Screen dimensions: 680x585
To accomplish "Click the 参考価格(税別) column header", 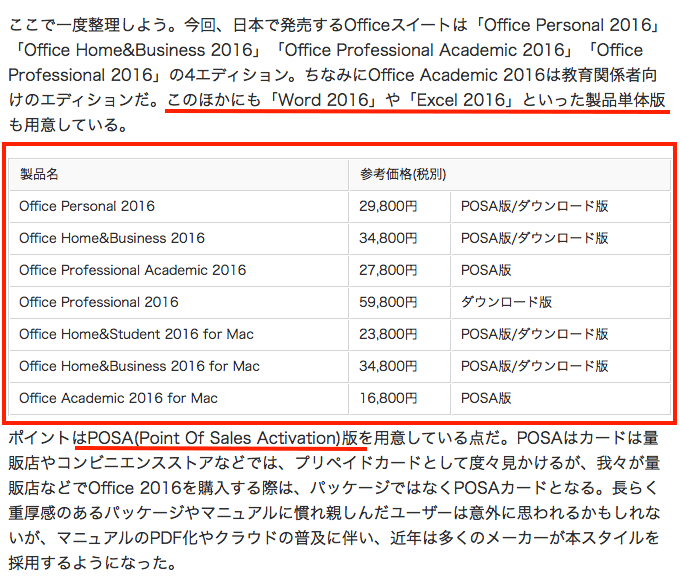I will (510, 175).
